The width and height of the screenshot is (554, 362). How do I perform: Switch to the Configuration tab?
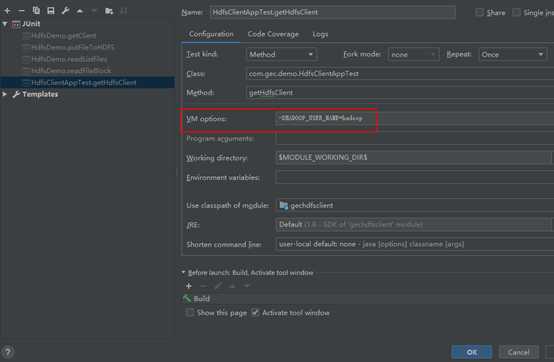click(x=211, y=34)
